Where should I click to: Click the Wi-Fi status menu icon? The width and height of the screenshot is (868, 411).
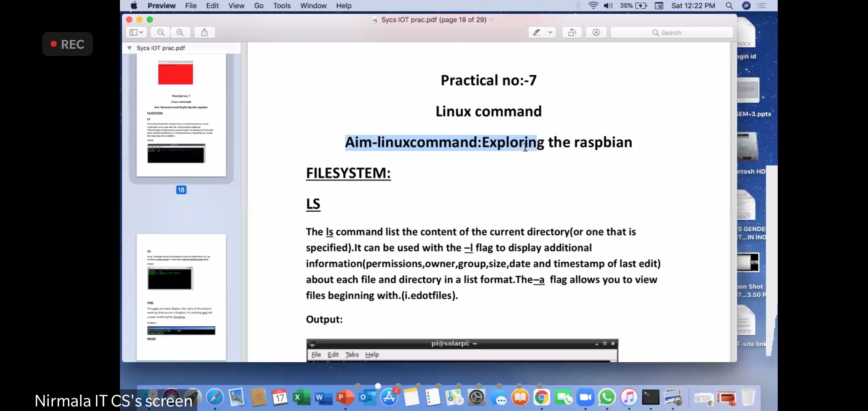click(x=593, y=6)
